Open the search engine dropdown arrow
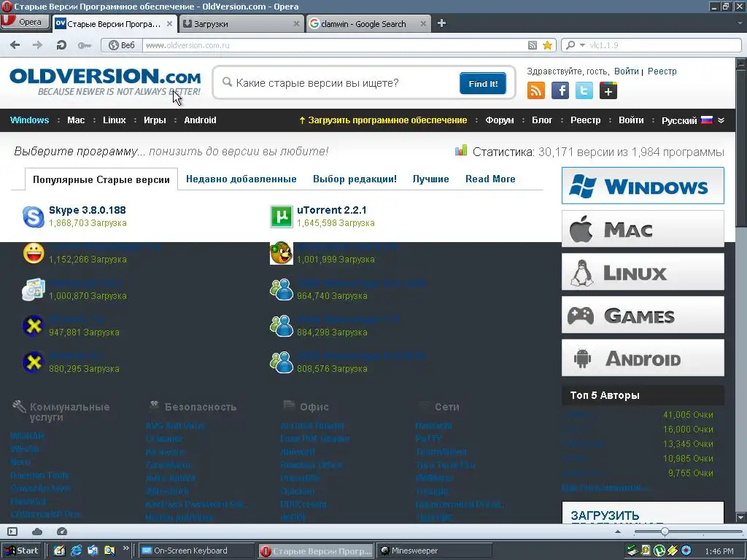 tap(582, 45)
